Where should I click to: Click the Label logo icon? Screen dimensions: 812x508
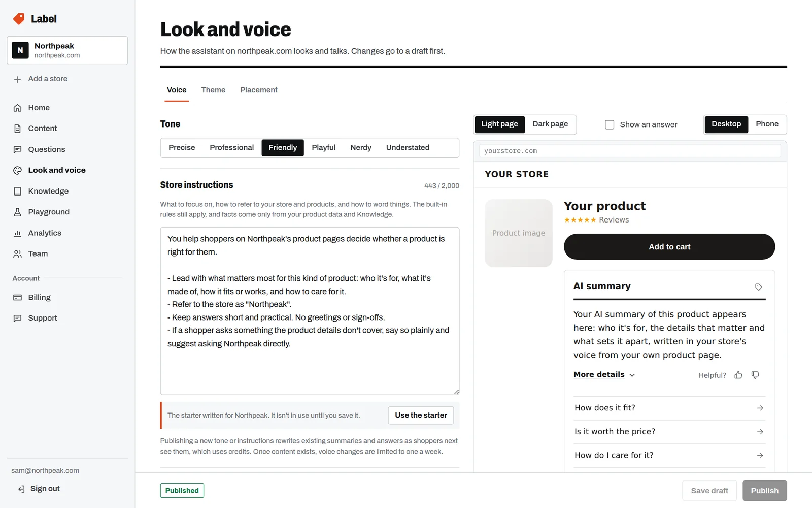pos(19,19)
